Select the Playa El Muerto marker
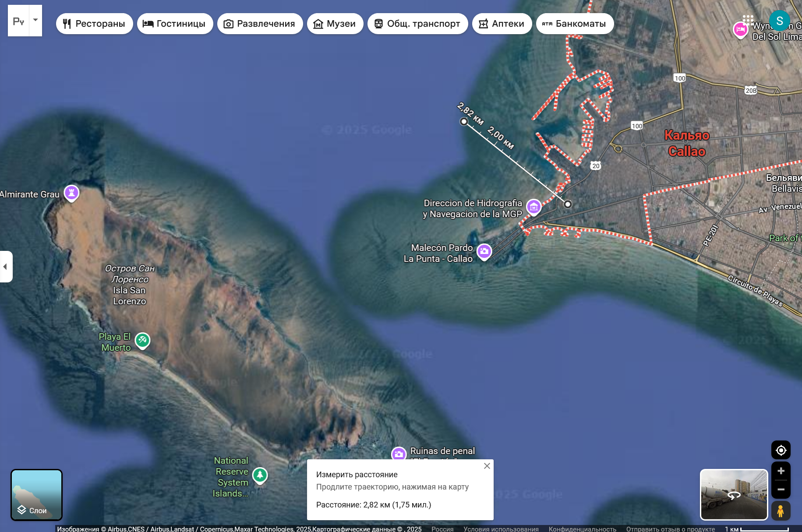Screen dimensions: 802x532 [142, 340]
